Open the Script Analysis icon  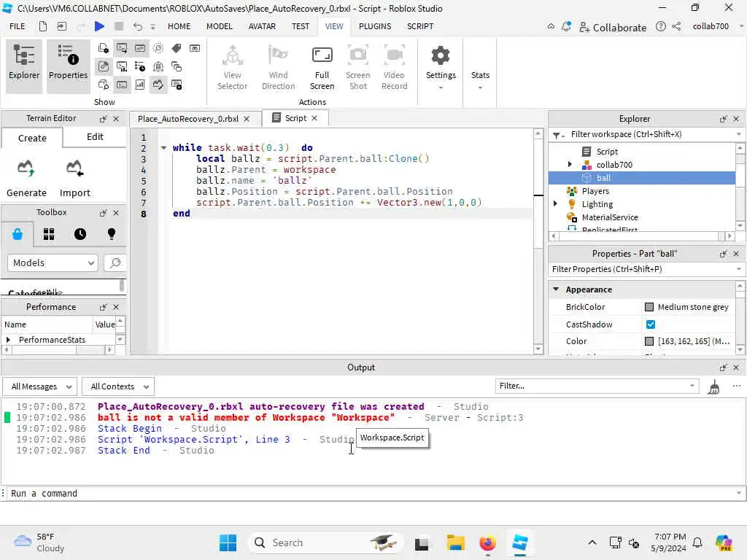[x=122, y=66]
